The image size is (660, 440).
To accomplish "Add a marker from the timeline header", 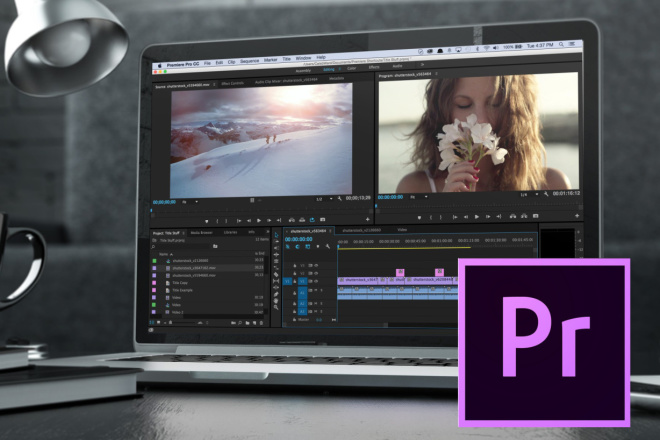I will [318, 247].
